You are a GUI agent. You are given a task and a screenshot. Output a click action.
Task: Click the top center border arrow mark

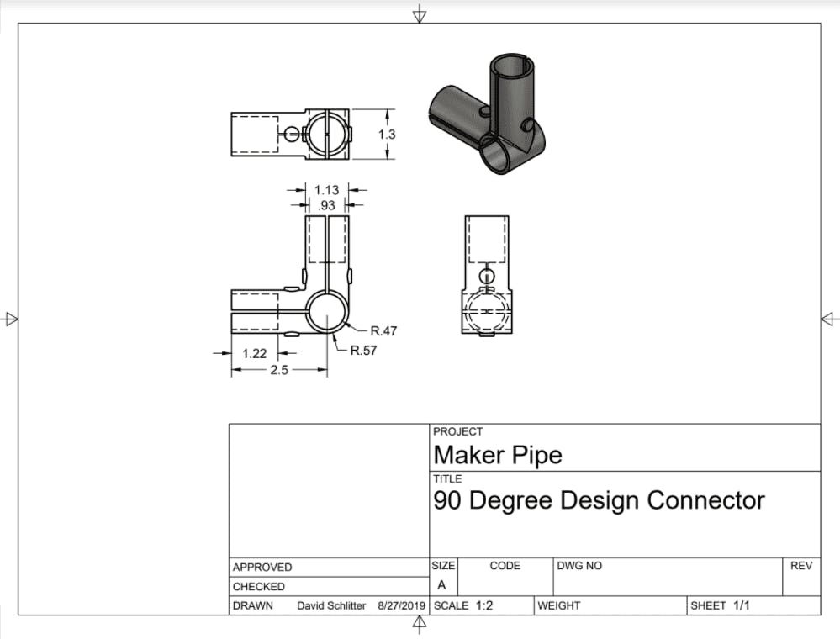click(x=420, y=14)
